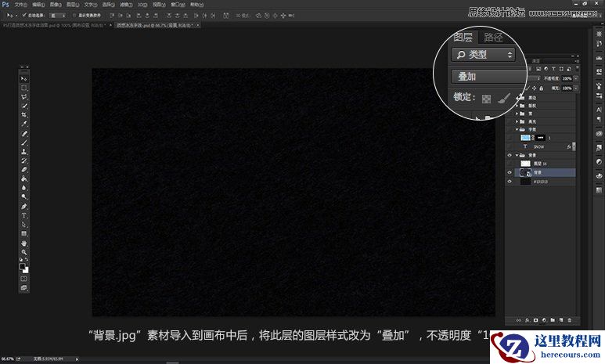
Task: Open the 窗口 menu
Action: tap(178, 5)
